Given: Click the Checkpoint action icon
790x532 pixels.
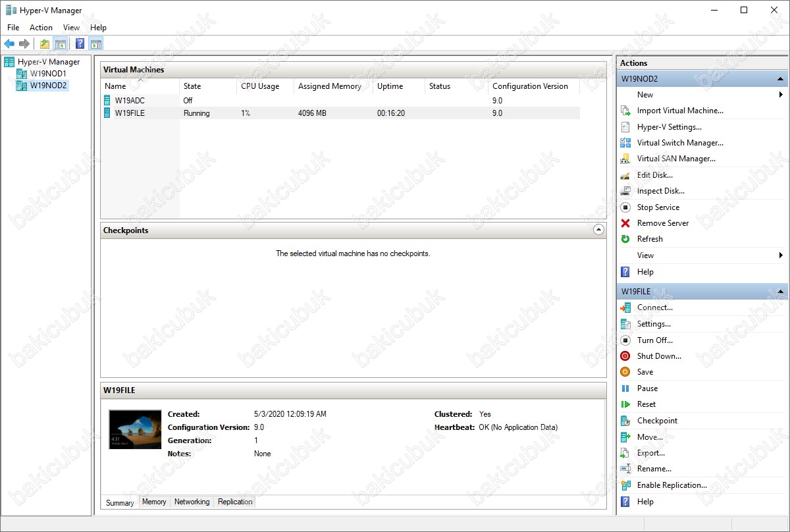Looking at the screenshot, I should (625, 421).
